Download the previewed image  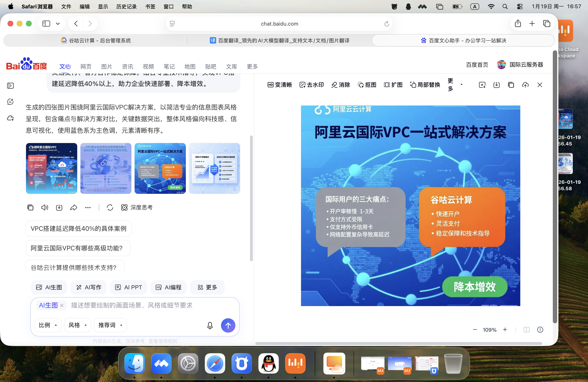[496, 85]
